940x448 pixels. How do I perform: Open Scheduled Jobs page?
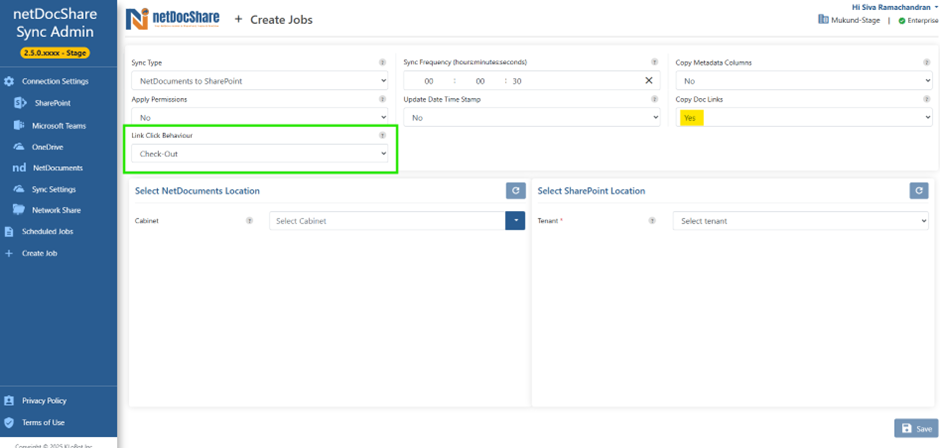pyautogui.click(x=47, y=231)
